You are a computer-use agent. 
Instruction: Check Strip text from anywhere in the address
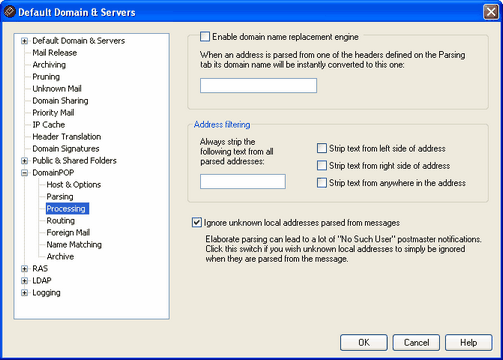pyautogui.click(x=322, y=183)
